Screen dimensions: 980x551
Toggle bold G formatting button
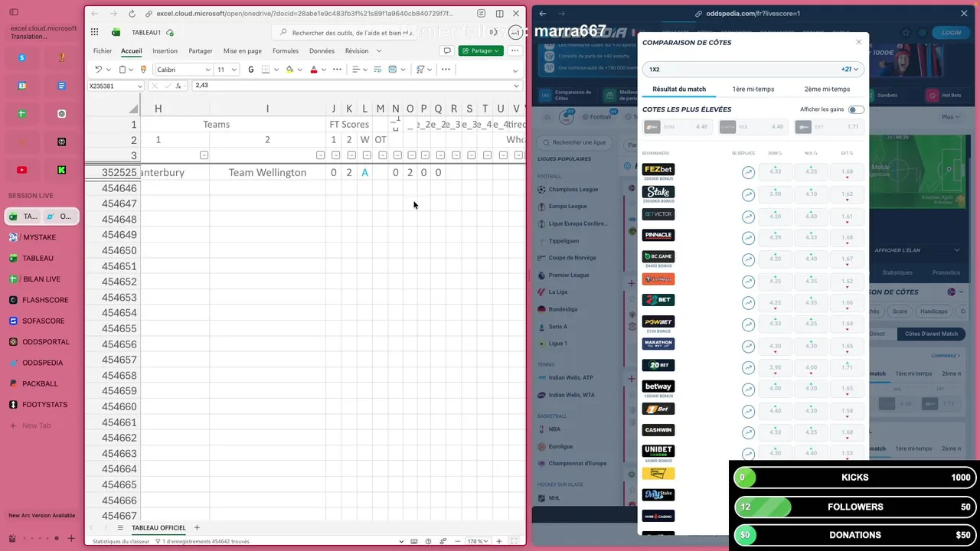pyautogui.click(x=250, y=70)
